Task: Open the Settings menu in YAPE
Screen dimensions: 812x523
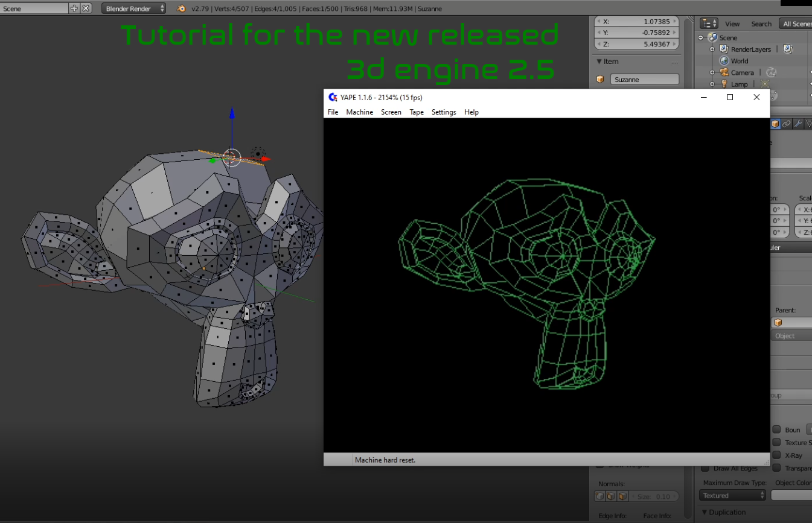Action: 444,112
